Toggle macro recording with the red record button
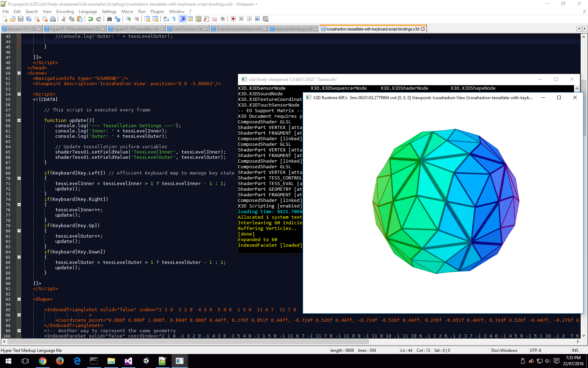588x368 pixels. (233, 19)
